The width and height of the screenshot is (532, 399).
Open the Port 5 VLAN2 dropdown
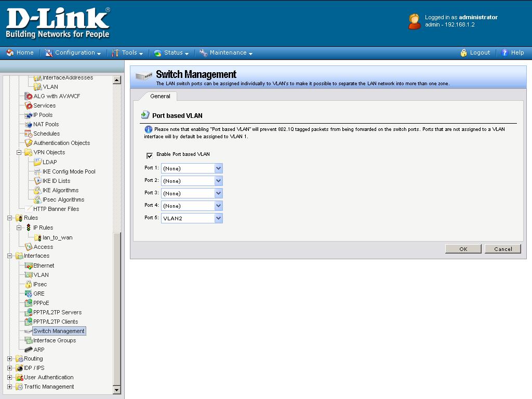click(x=218, y=218)
